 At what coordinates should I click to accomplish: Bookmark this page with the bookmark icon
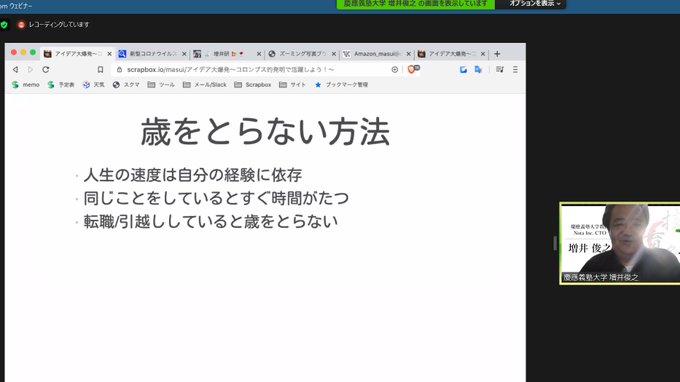pos(100,69)
